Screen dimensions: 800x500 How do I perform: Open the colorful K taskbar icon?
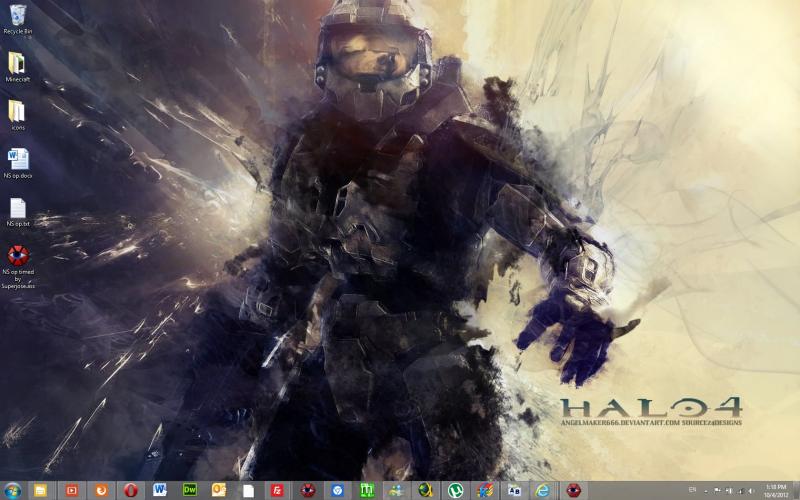point(485,491)
